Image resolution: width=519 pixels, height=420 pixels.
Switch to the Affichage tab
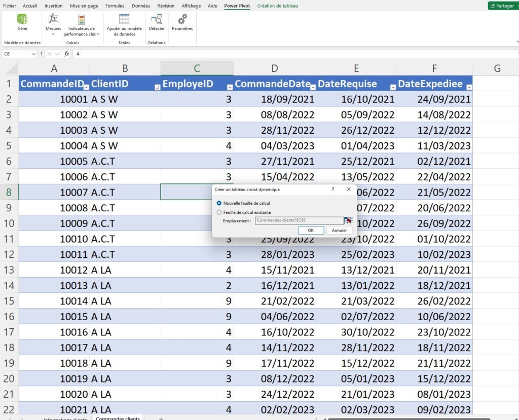point(191,6)
